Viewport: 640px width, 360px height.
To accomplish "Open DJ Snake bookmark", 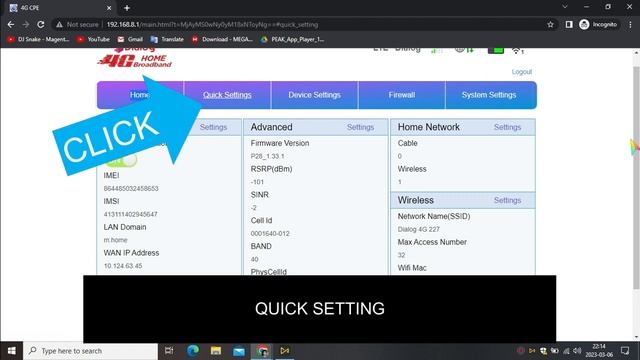I will 38,40.
